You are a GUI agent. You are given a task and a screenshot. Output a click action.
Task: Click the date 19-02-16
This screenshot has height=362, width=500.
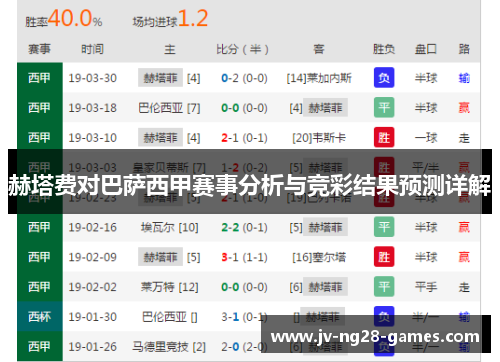click(93, 227)
